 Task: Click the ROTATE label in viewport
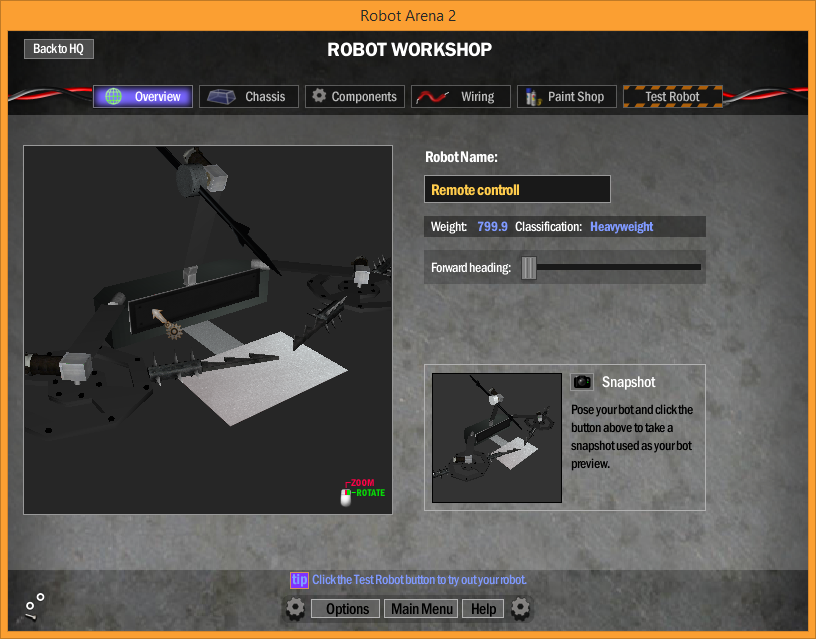point(371,493)
